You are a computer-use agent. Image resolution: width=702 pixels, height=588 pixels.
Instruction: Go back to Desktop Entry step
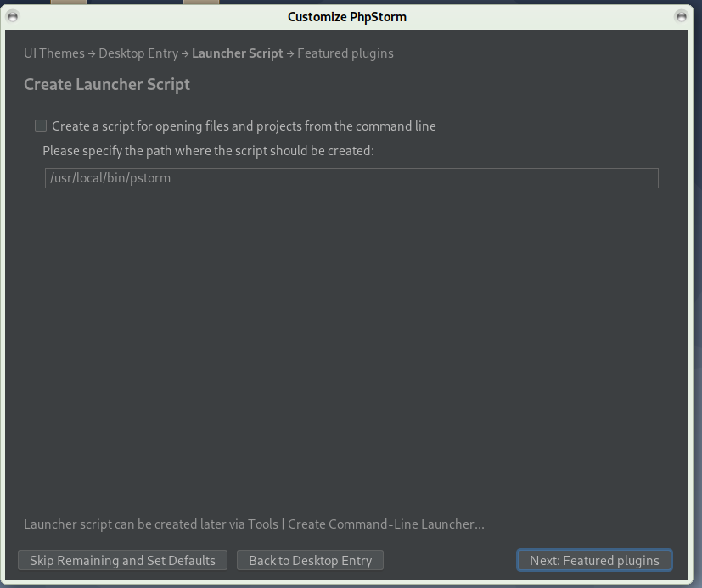310,560
